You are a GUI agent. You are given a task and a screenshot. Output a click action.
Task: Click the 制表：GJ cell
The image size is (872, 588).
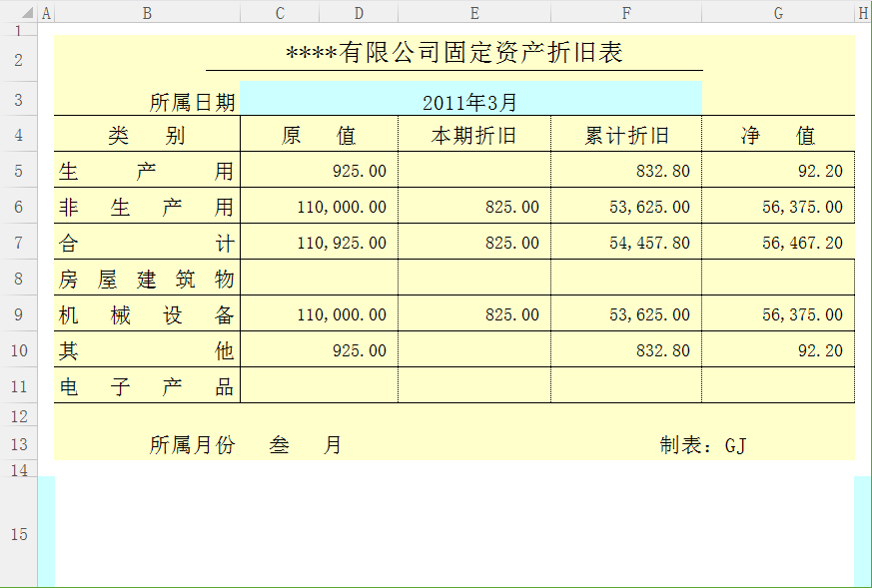(x=703, y=445)
